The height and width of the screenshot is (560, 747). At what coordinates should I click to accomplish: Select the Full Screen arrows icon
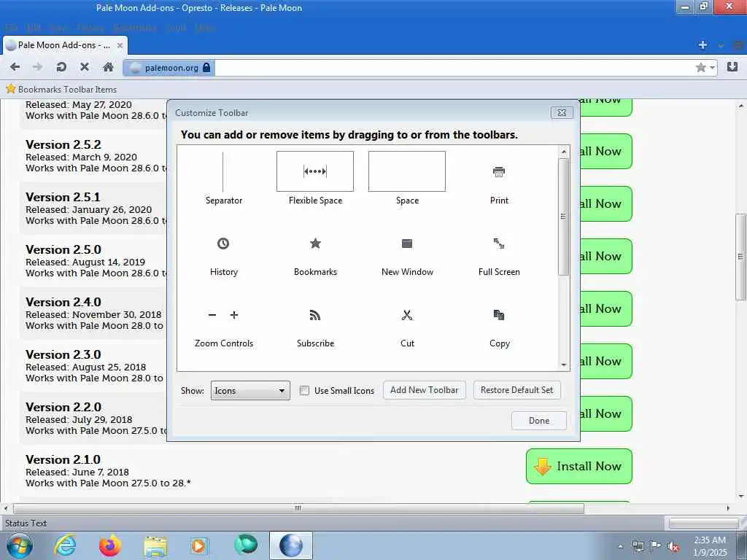point(499,244)
